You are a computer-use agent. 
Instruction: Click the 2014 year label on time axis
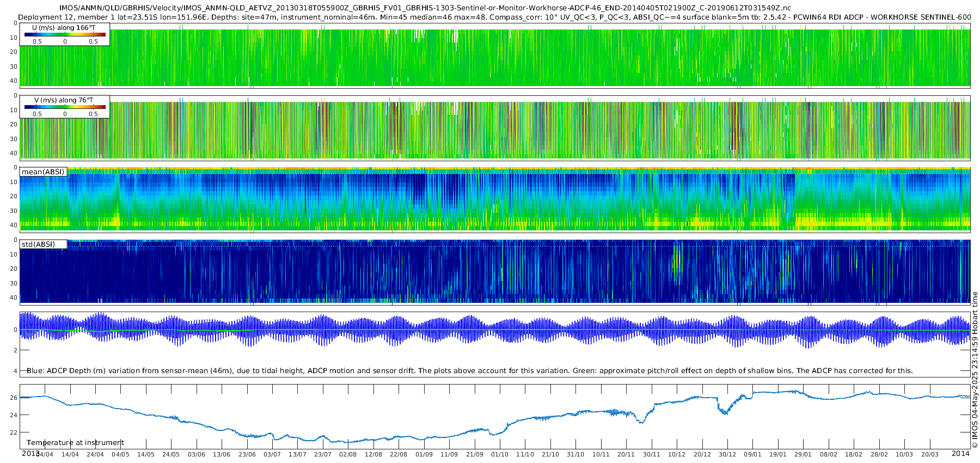(960, 453)
